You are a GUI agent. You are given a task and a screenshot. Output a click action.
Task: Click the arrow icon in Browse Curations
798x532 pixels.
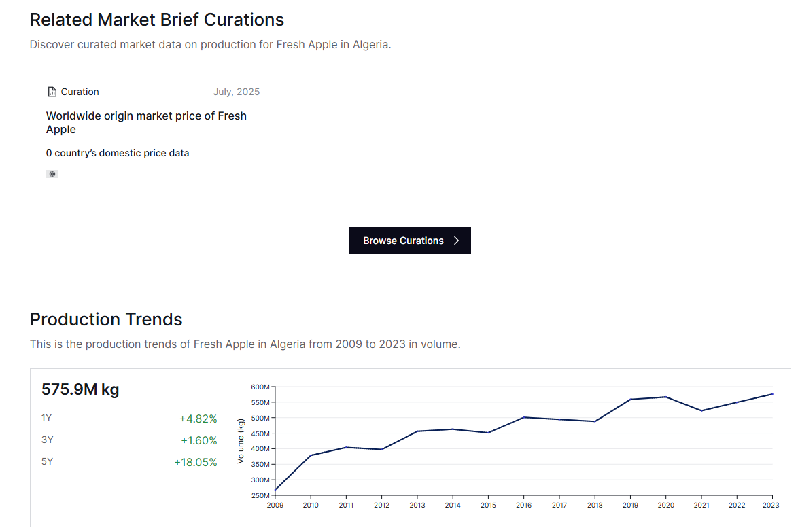coord(457,241)
